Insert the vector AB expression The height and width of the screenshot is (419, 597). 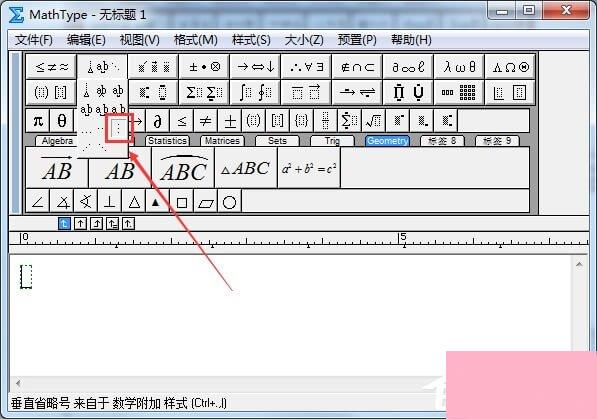click(x=57, y=168)
